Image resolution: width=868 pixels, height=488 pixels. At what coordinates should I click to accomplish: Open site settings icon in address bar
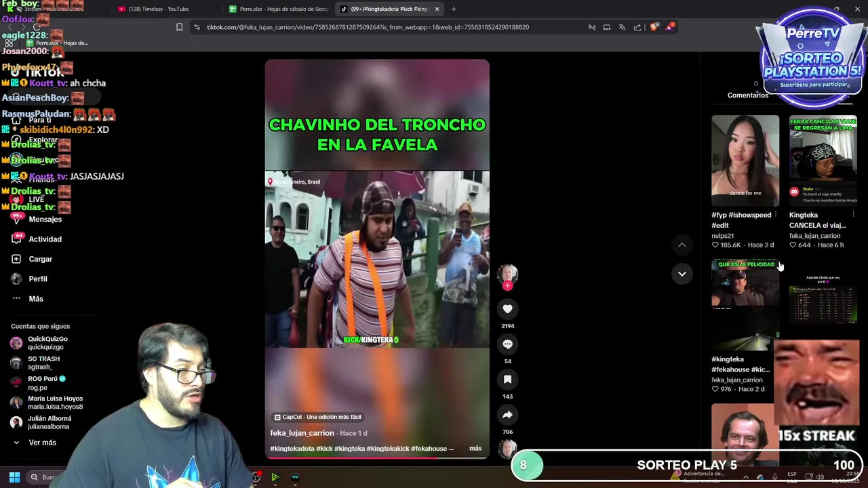pyautogui.click(x=197, y=27)
